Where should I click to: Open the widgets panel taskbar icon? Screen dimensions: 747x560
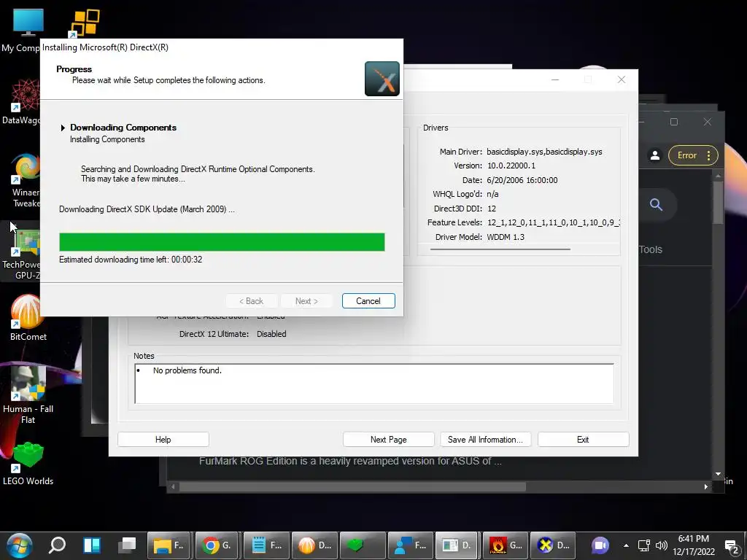92,545
